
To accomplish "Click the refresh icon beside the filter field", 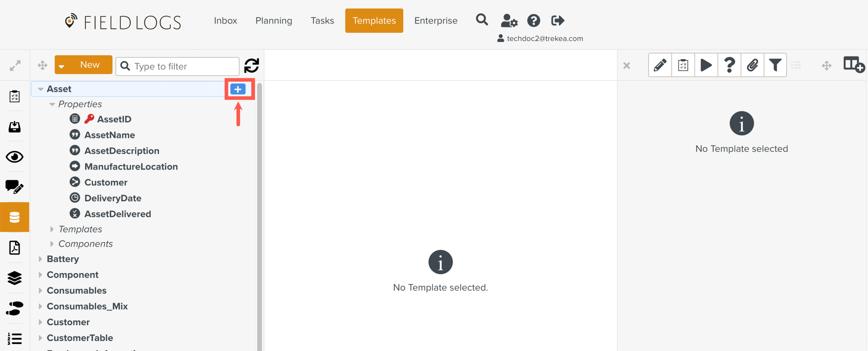I will (x=251, y=66).
